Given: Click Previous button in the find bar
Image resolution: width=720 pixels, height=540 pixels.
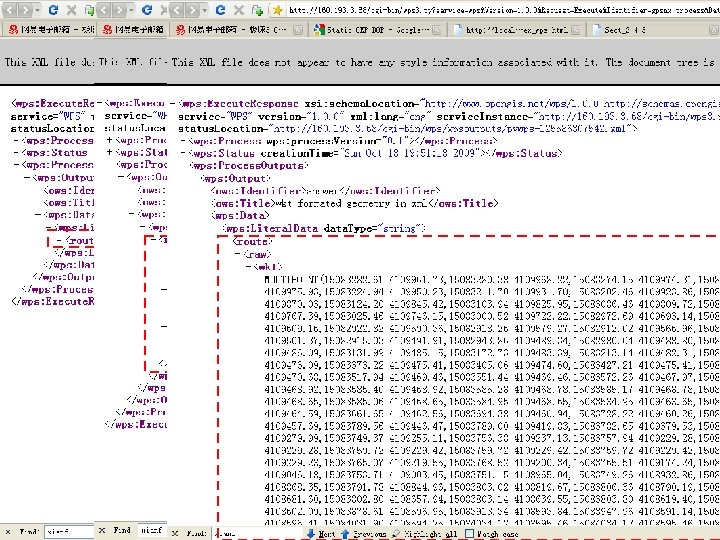Looking at the screenshot, I should [x=364, y=534].
